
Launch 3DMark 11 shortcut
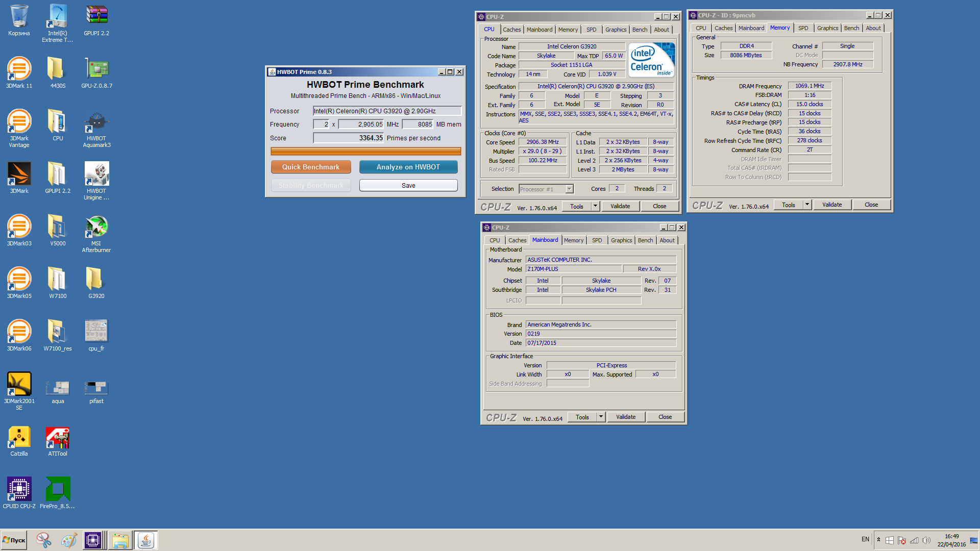pyautogui.click(x=19, y=73)
